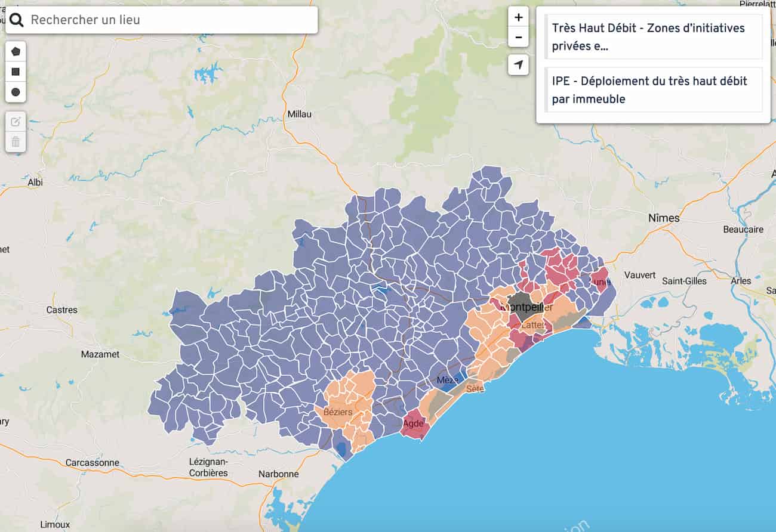Viewport: 776px width, 532px height.
Task: Zoom in on the map
Action: click(x=518, y=17)
